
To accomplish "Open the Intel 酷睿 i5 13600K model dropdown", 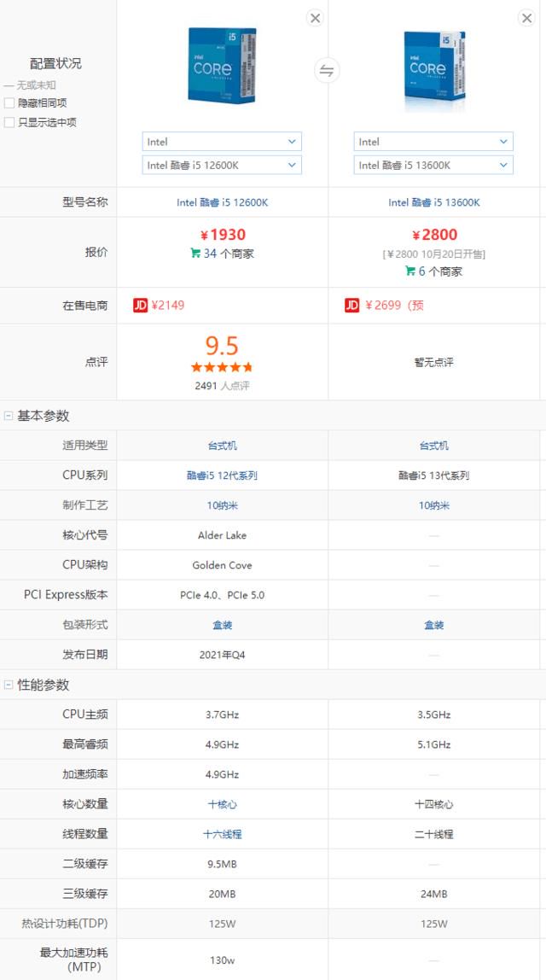I will [x=433, y=165].
